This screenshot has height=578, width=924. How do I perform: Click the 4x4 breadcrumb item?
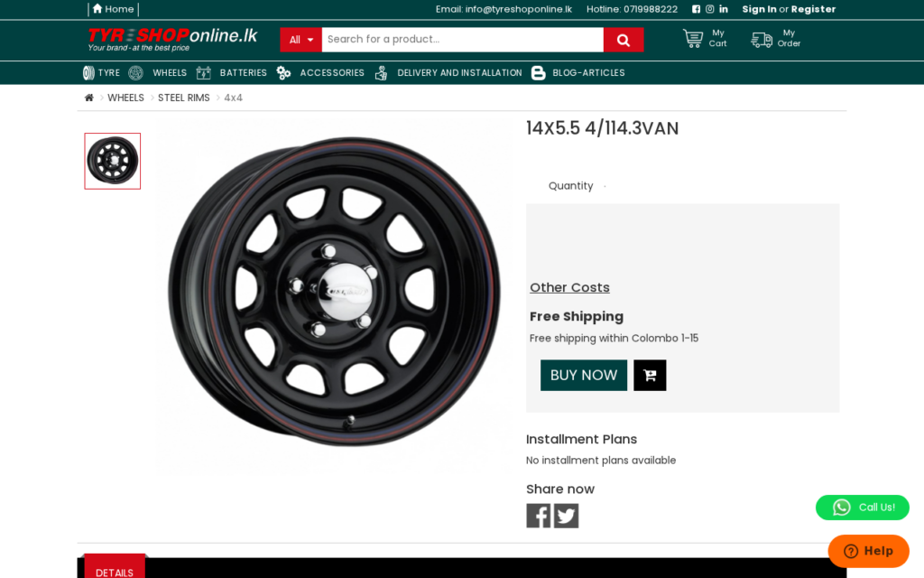tap(234, 98)
